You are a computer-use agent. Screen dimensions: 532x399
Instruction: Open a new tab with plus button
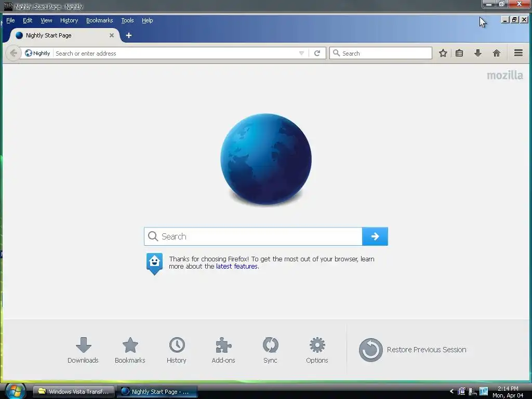(129, 35)
